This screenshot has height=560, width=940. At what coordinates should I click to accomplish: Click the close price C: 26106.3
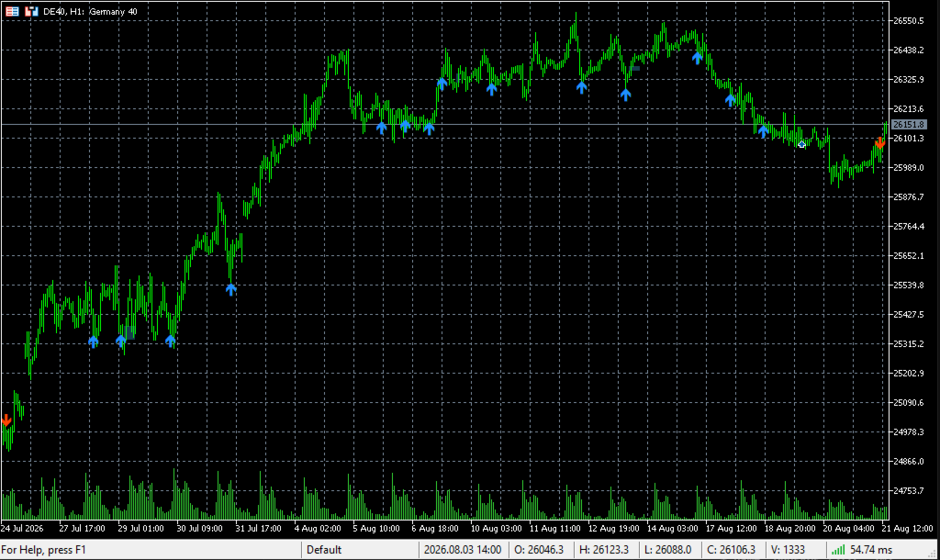click(731, 550)
